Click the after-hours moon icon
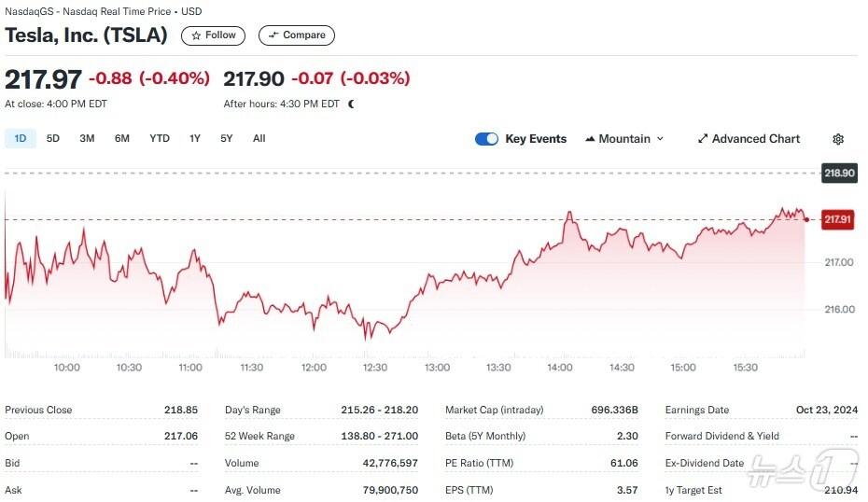868x502 pixels. click(351, 105)
